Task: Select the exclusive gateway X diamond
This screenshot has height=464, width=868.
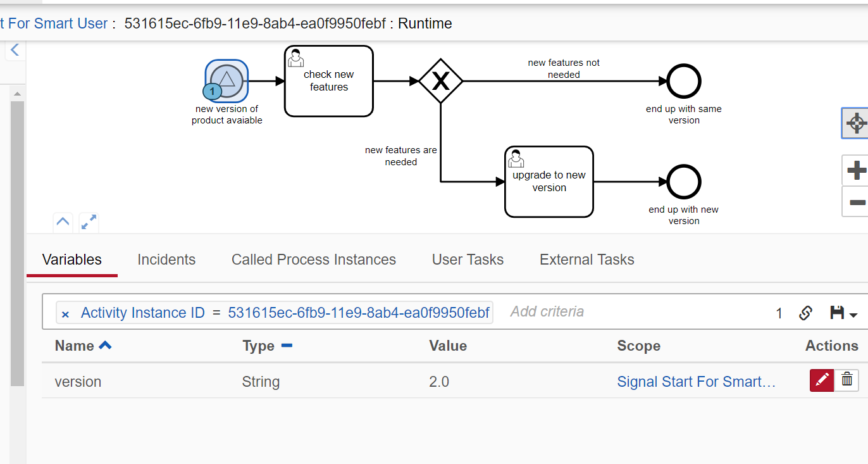Action: tap(441, 81)
